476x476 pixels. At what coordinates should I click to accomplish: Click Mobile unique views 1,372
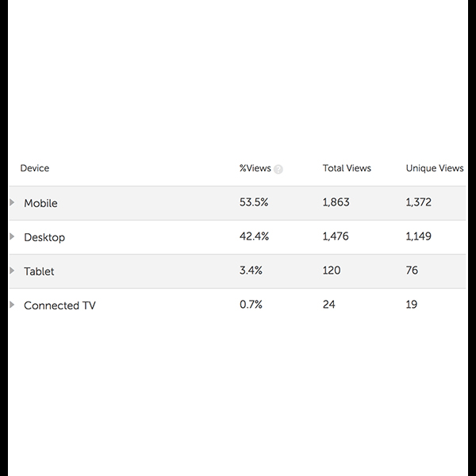[418, 202]
